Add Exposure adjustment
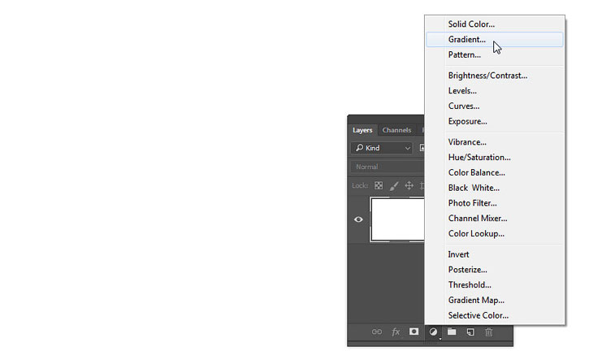 point(495,121)
